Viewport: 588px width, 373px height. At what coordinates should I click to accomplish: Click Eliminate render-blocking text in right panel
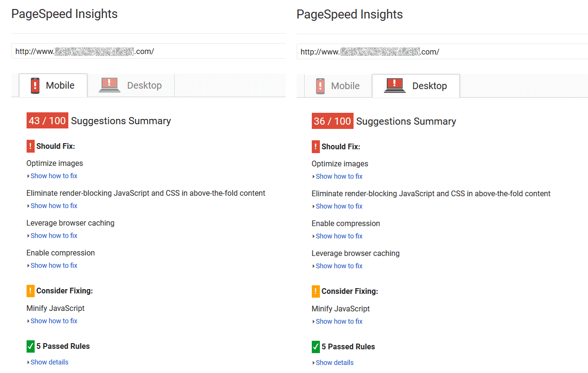[x=431, y=194]
